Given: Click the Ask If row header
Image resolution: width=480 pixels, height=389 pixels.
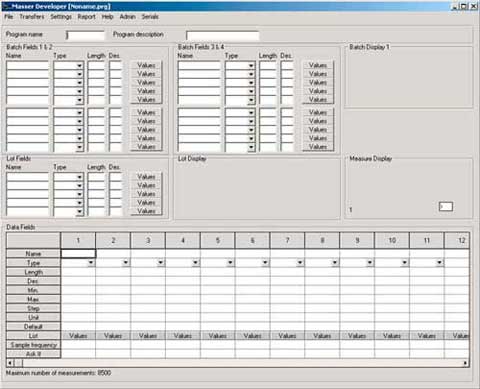Looking at the screenshot, I should pyautogui.click(x=33, y=354).
